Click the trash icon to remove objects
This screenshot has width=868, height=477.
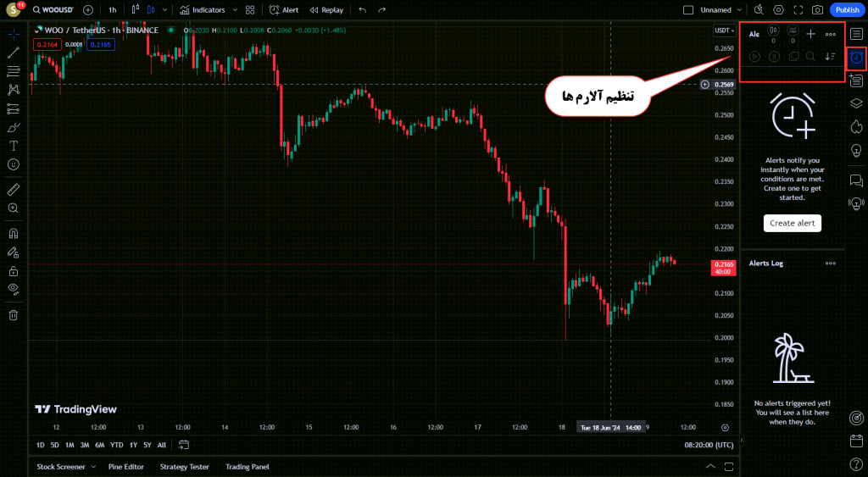coord(14,315)
